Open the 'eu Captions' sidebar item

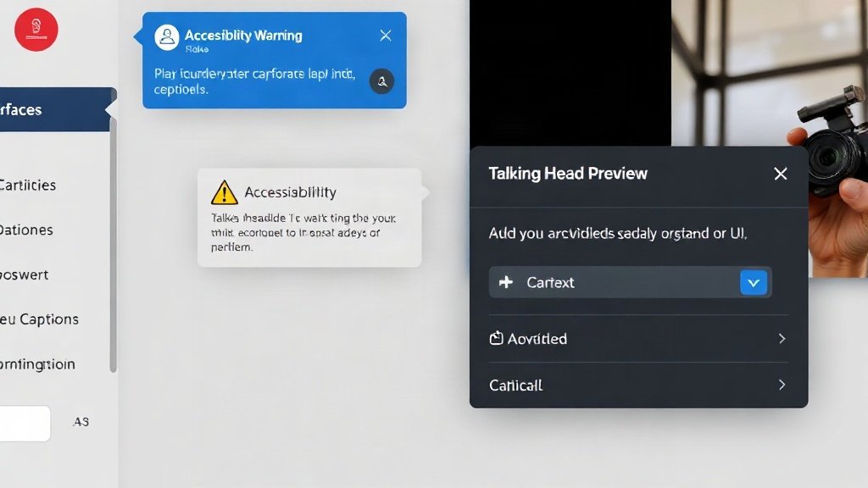coord(39,319)
